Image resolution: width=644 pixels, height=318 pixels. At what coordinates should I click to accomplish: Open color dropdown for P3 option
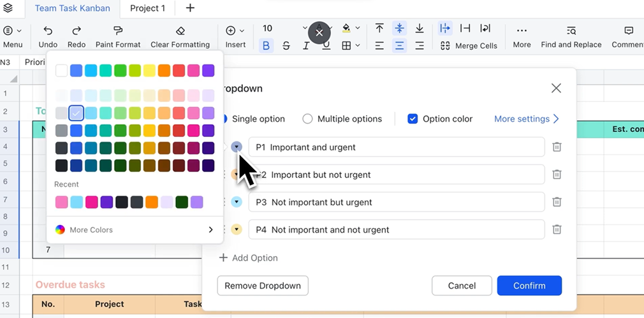point(237,202)
